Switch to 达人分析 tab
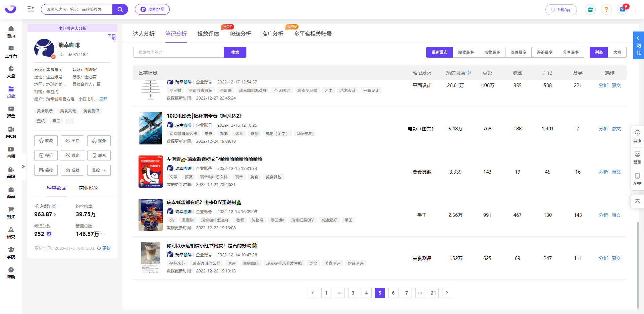 (x=144, y=34)
